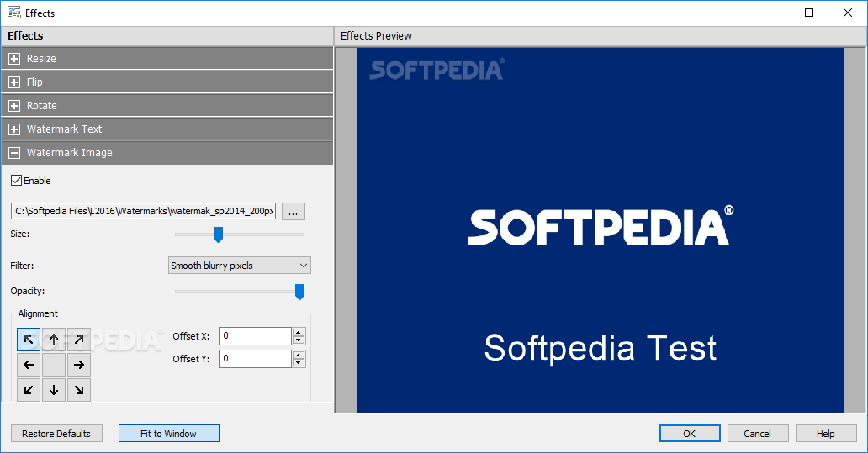
Task: Browse for watermark image file
Action: (x=294, y=211)
